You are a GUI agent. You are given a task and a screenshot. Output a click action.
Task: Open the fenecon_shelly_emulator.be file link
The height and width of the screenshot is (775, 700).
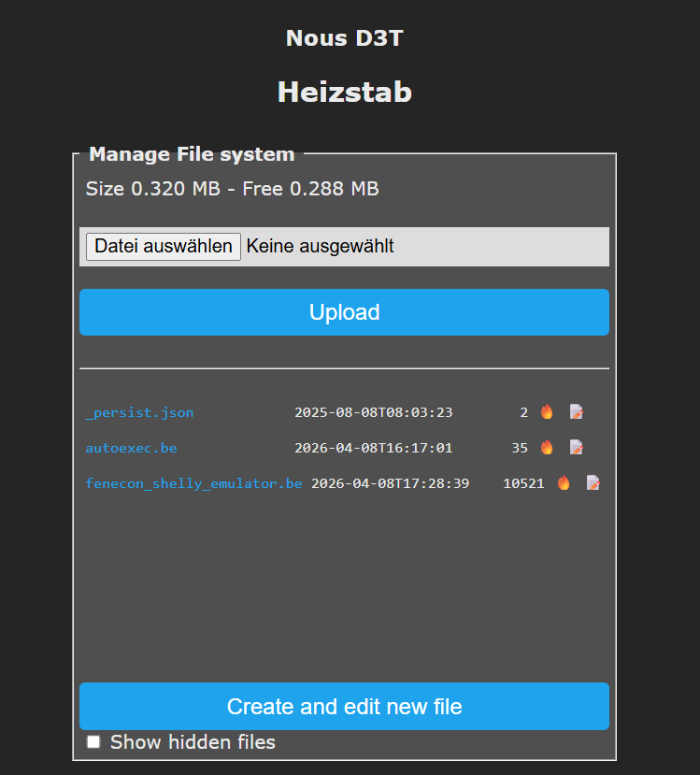coord(193,483)
